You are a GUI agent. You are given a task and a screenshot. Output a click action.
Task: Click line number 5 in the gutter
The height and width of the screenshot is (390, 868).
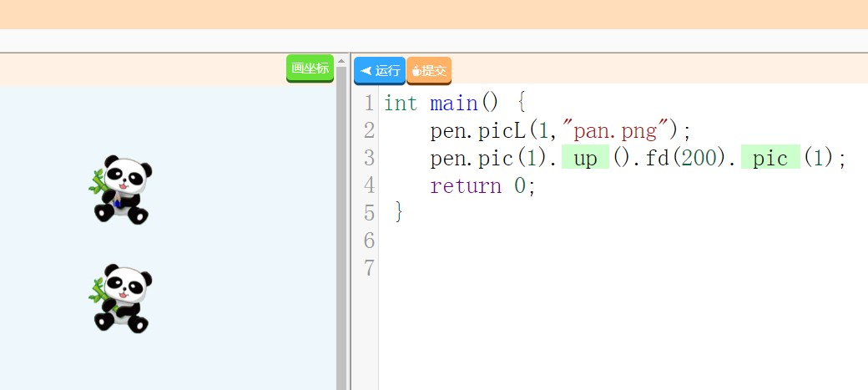[x=369, y=213]
